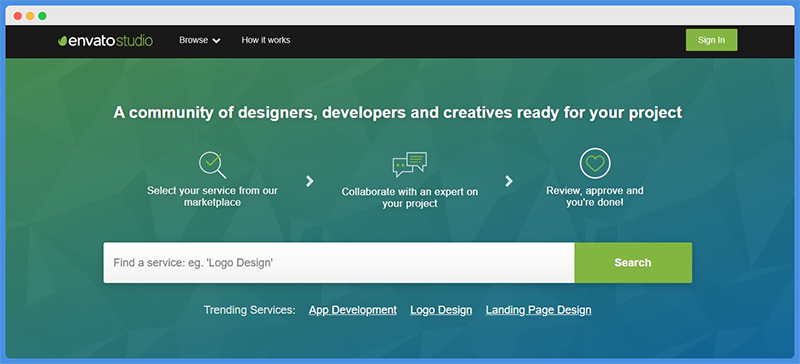Click the arrow after Select your service
The width and height of the screenshot is (800, 364).
coord(309,181)
